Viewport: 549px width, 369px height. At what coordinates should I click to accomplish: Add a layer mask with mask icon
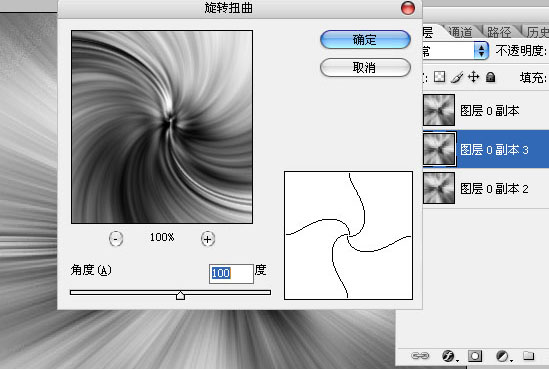(x=475, y=356)
